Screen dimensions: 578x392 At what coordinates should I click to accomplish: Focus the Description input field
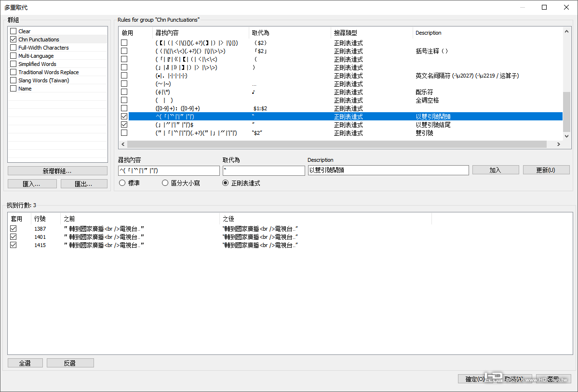click(x=388, y=170)
